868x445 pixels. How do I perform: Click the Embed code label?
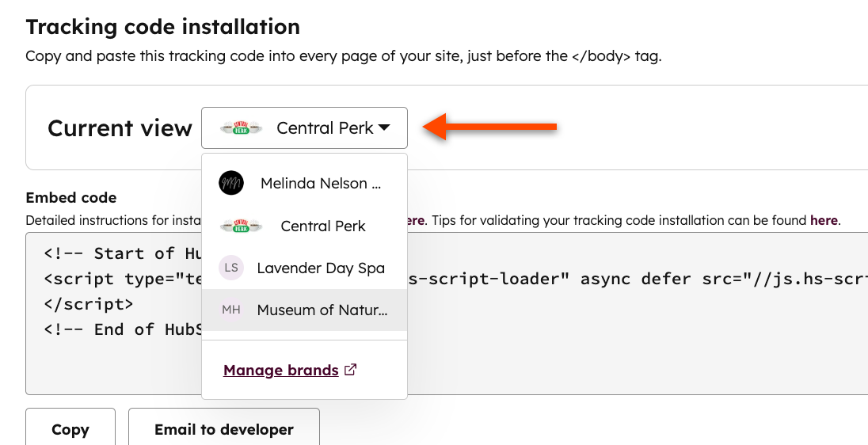coord(70,198)
